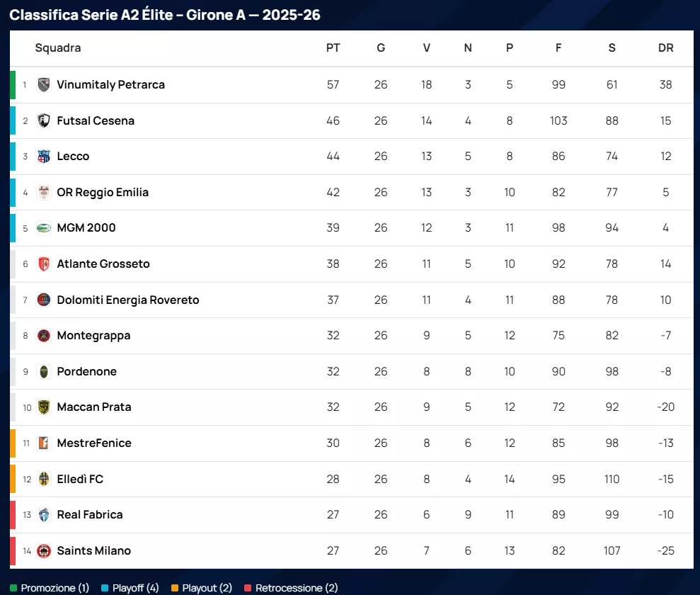Click the Dolomiti Energia Rovereto logo

pyautogui.click(x=44, y=300)
